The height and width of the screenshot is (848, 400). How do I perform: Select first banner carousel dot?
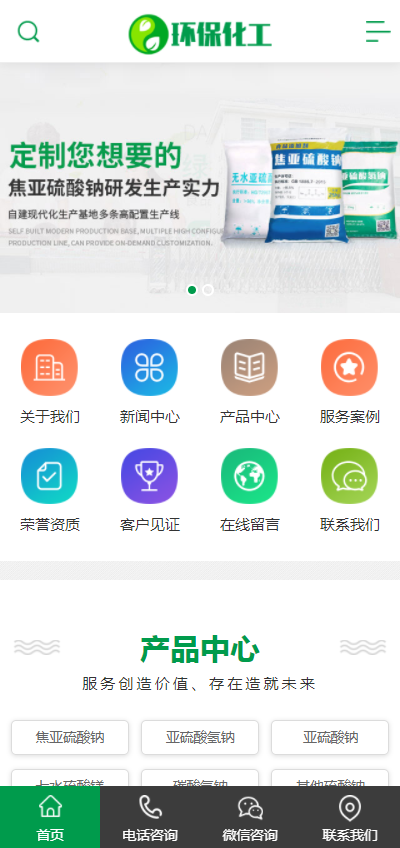(x=192, y=290)
